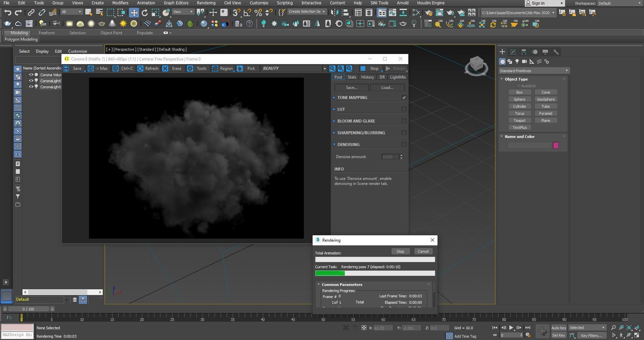Screen dimensions: 644x340
Task: Switch to the Freeform ribbon tab
Action: (46, 33)
